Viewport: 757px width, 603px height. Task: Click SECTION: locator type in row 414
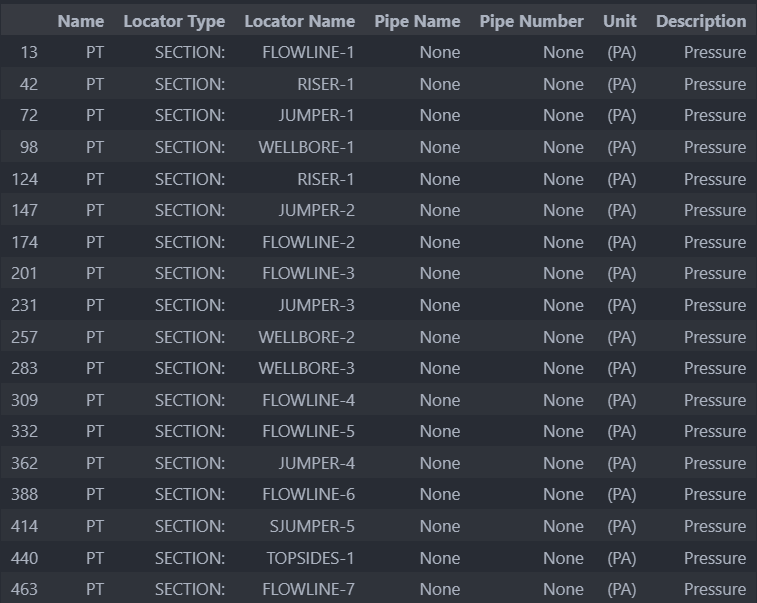coord(190,526)
